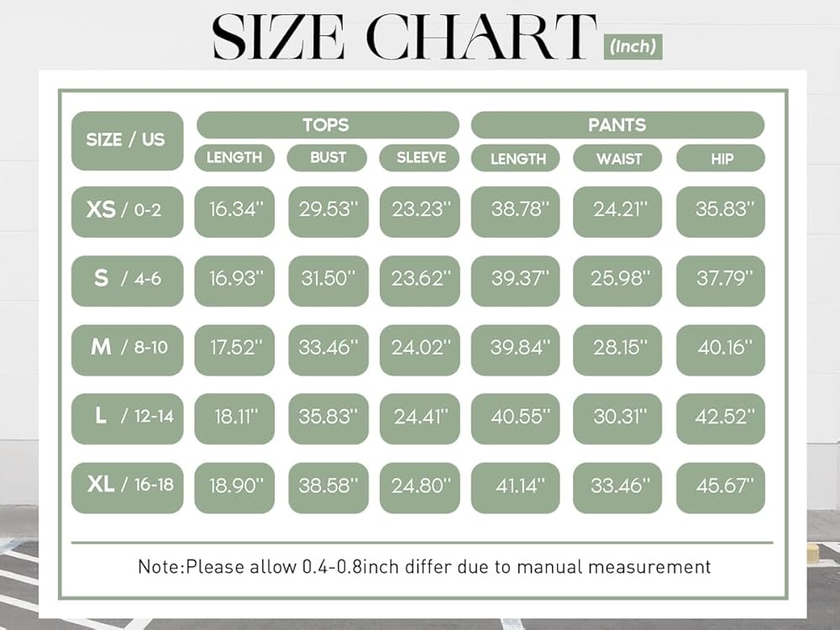Select the XS / 0-2 size row label
This screenshot has width=840, height=630.
click(127, 210)
